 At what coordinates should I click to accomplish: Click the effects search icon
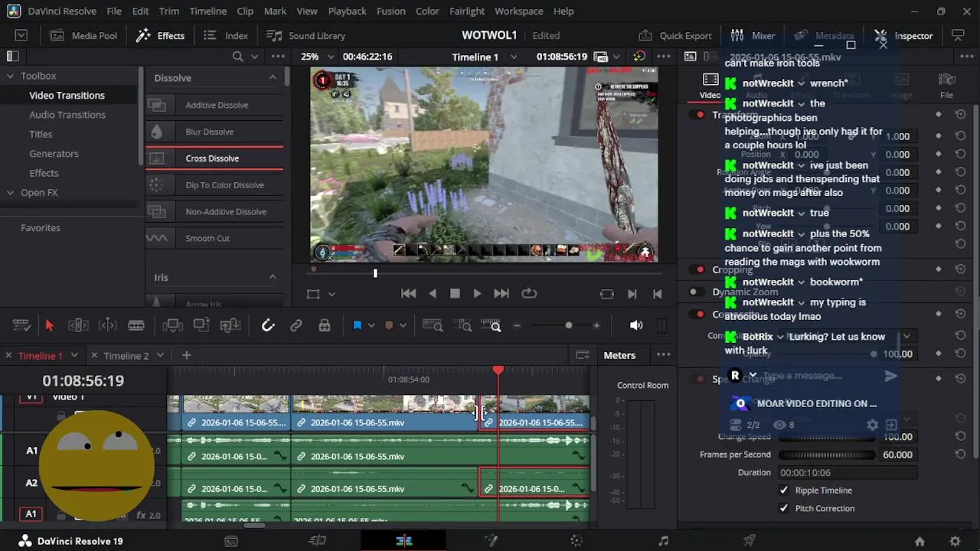(238, 57)
